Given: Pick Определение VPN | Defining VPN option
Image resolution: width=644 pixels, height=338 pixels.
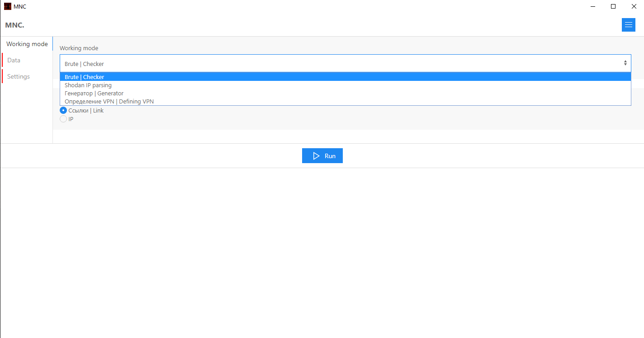Looking at the screenshot, I should tap(109, 102).
